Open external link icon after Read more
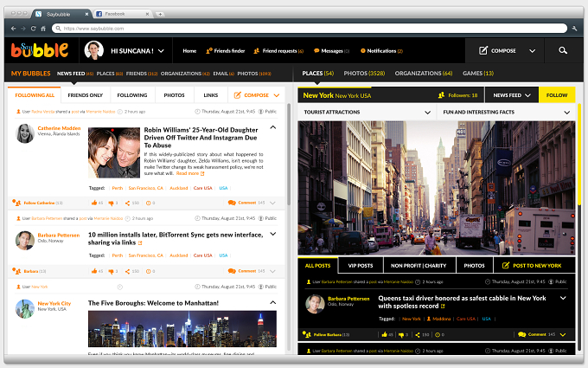This screenshot has width=588, height=368. [x=202, y=173]
